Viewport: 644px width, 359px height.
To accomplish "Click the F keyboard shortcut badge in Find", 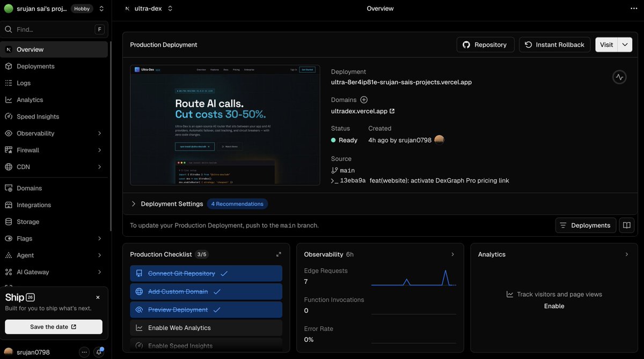I will [99, 30].
